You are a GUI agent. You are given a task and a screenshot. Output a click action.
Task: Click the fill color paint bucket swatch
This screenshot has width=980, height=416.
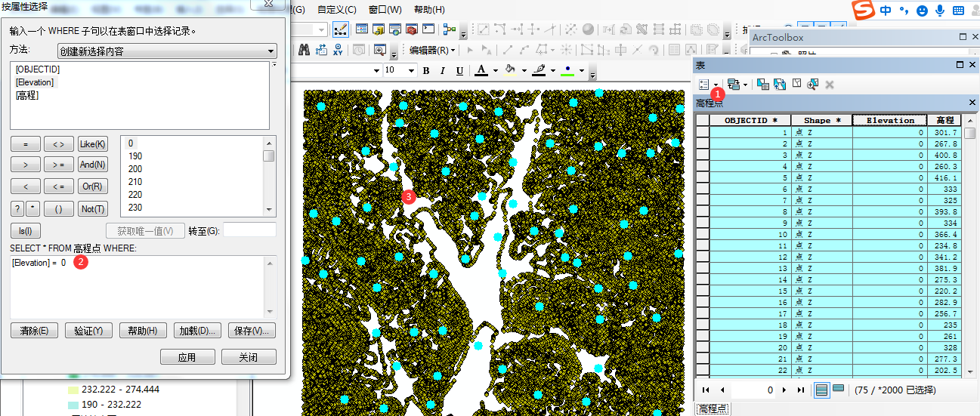(x=510, y=70)
